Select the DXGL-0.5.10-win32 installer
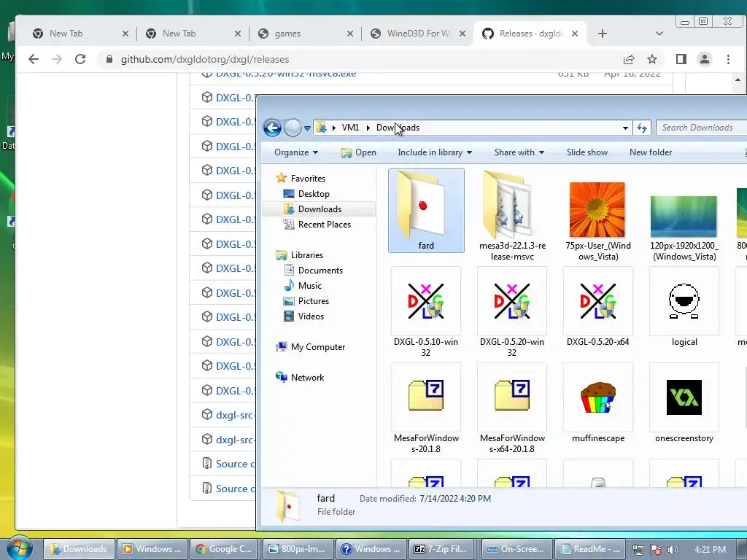Viewport: 747px width, 560px height. click(426, 312)
